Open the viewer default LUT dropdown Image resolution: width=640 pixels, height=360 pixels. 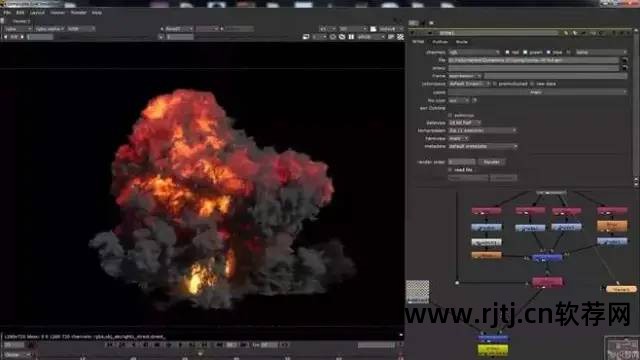click(391, 29)
